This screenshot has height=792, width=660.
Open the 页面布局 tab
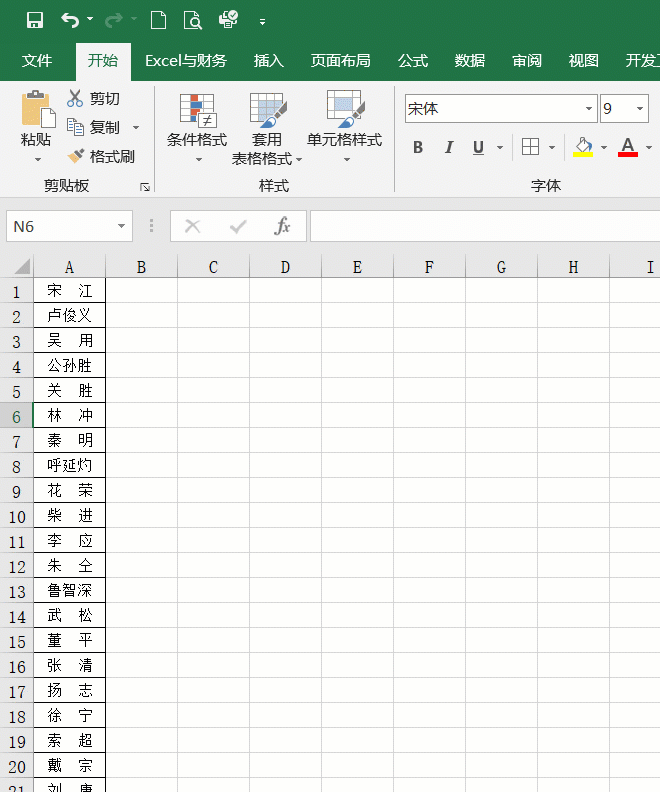point(340,61)
